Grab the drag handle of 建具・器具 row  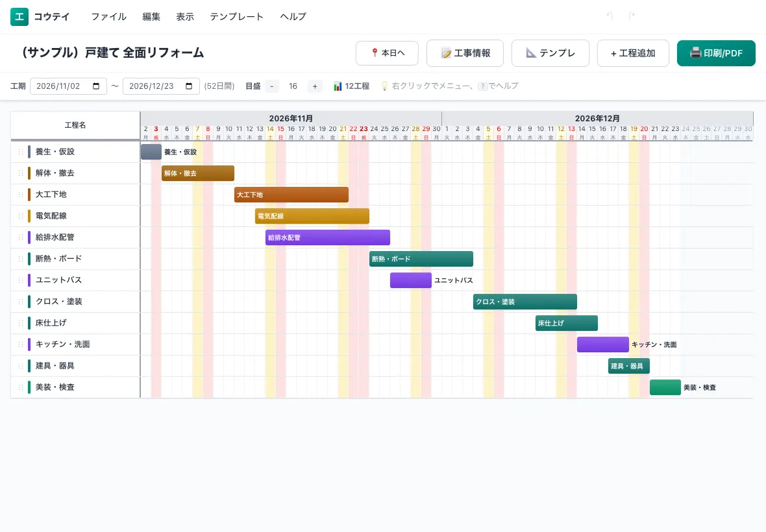(21, 366)
